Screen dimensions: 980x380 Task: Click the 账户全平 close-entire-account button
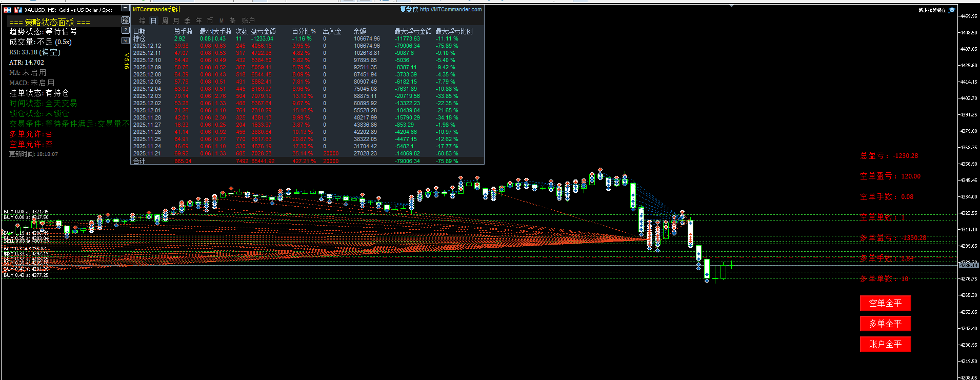(885, 344)
